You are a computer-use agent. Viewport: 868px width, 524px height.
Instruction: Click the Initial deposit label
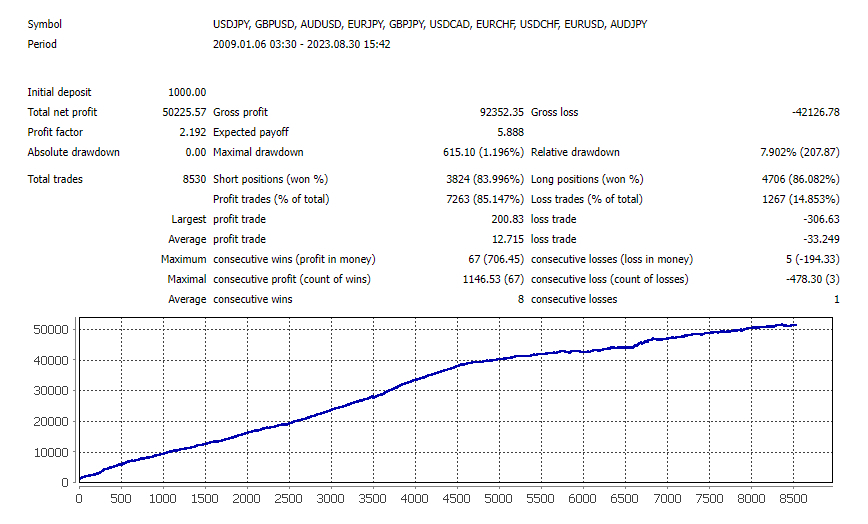(59, 92)
